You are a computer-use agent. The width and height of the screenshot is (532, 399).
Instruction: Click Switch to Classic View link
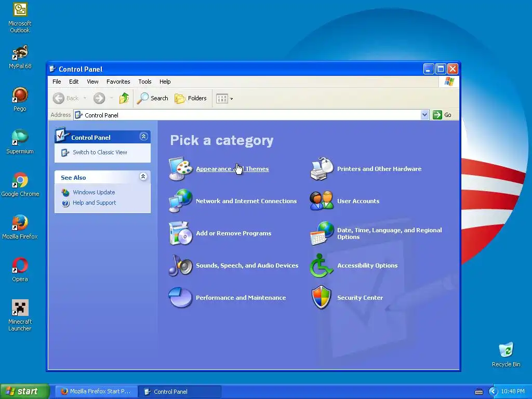[x=100, y=152]
